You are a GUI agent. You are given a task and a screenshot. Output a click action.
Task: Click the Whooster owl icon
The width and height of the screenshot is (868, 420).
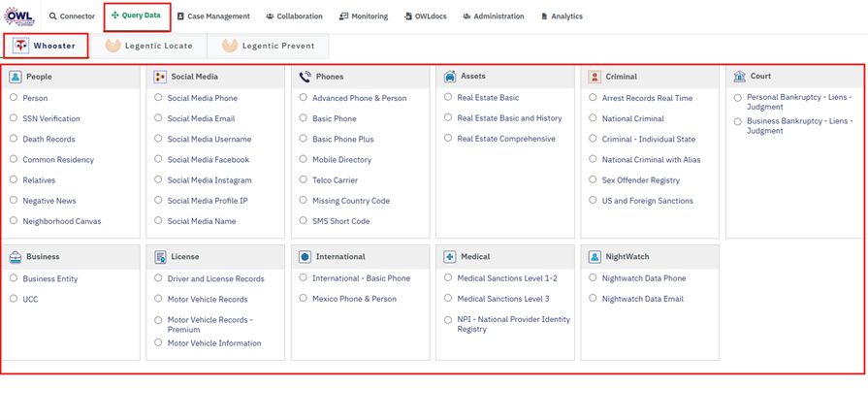pos(21,46)
